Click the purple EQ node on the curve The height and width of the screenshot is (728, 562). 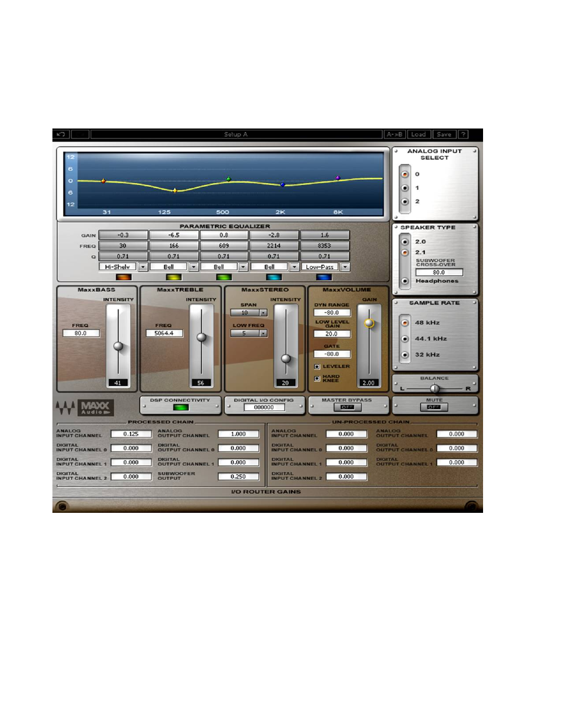point(338,177)
